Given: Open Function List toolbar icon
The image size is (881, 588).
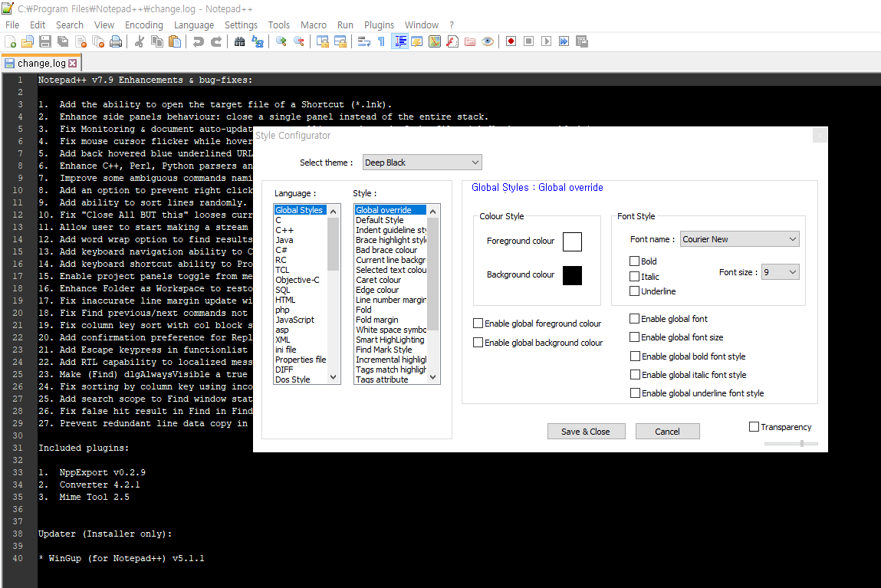Looking at the screenshot, I should pyautogui.click(x=452, y=41).
